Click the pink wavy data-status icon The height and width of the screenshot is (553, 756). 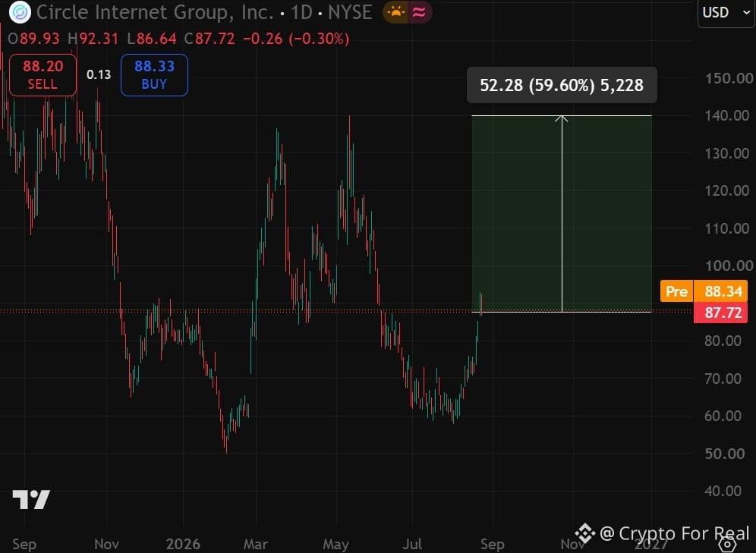[420, 13]
